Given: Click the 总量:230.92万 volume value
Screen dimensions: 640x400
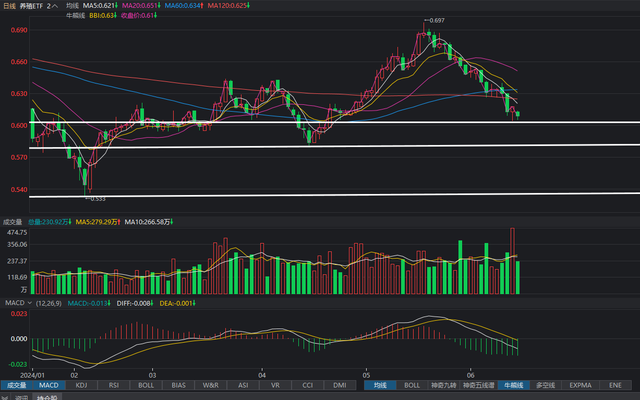Looking at the screenshot, I should [49, 222].
